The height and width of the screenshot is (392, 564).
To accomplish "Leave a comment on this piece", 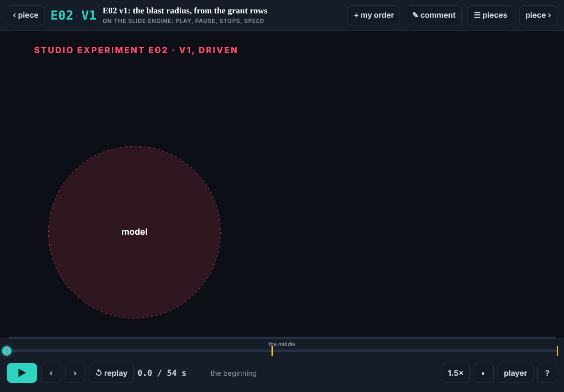I will click(x=434, y=15).
